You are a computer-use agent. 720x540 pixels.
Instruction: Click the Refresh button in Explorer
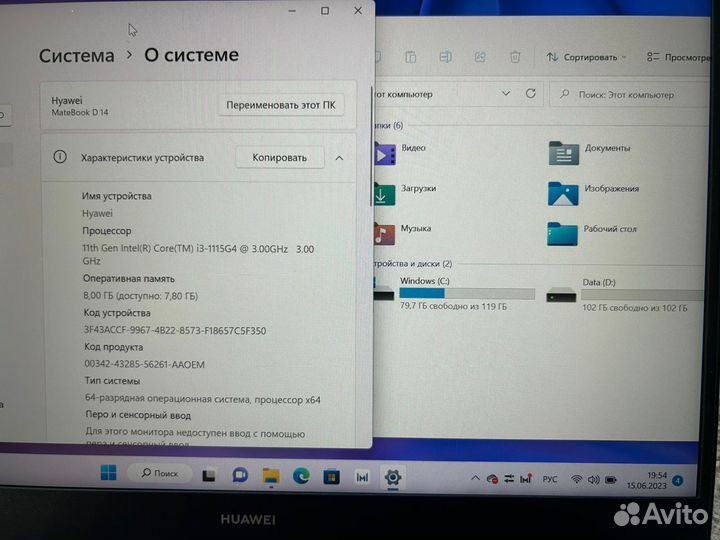tap(531, 94)
